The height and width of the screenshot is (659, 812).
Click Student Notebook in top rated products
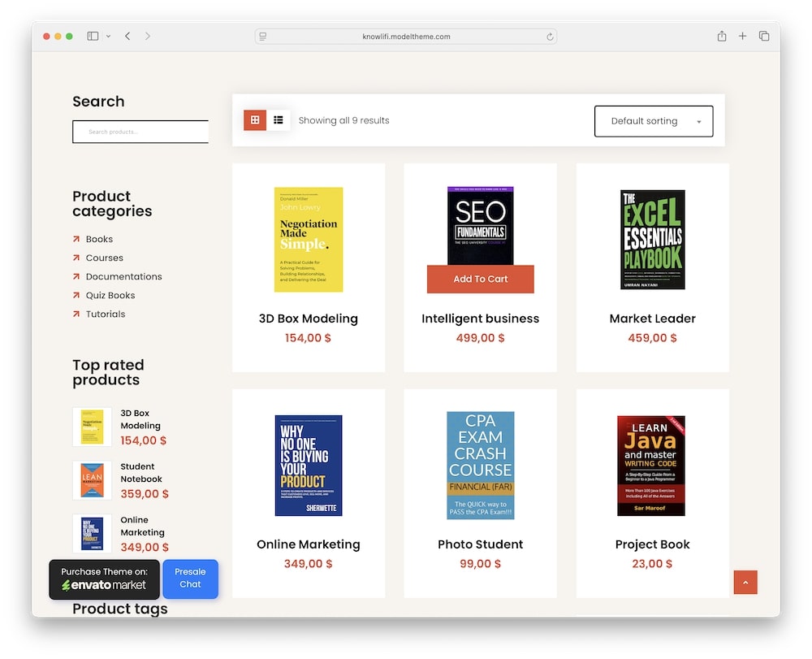[140, 472]
